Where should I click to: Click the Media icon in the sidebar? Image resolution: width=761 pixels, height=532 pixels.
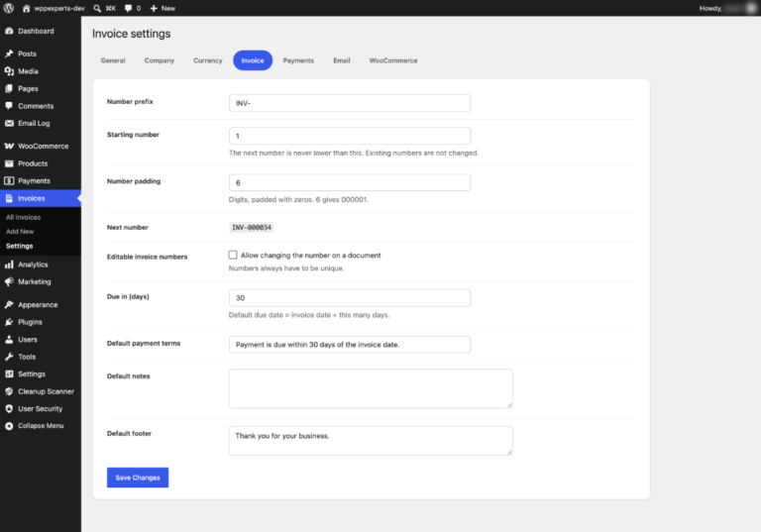tap(9, 71)
